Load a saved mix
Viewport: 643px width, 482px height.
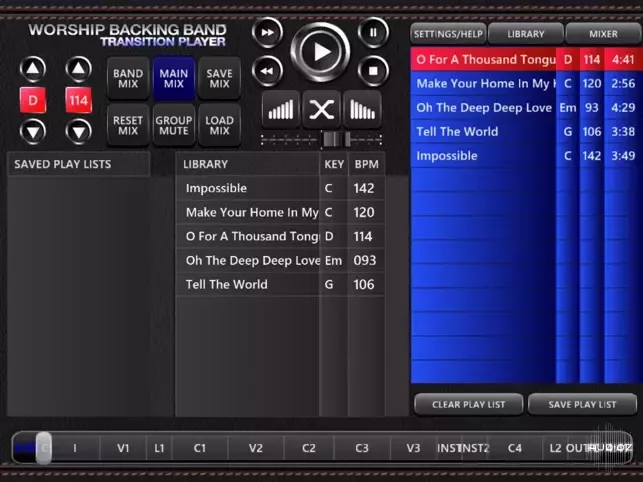click(x=219, y=125)
